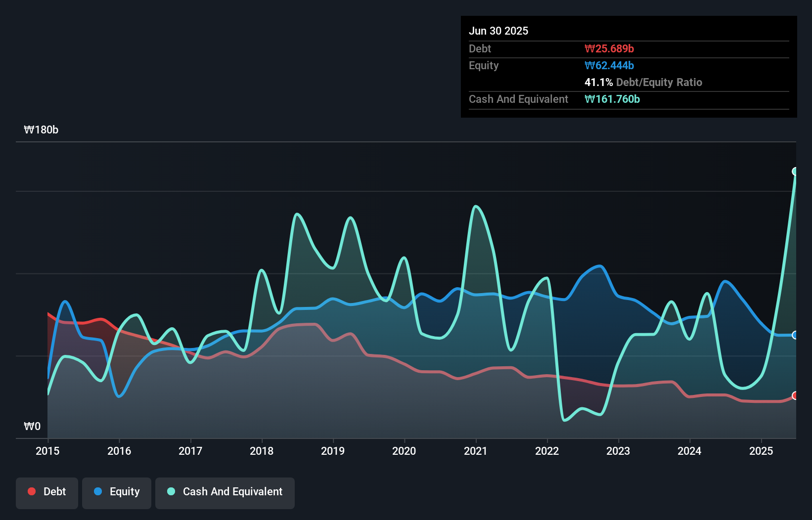Click the Debt endpoint marker on the right
812x520 pixels.
point(795,395)
